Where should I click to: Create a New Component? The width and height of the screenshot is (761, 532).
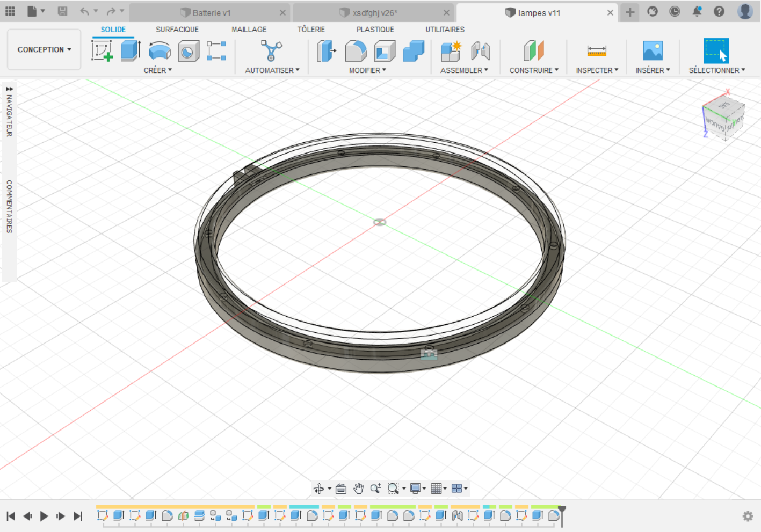(451, 51)
